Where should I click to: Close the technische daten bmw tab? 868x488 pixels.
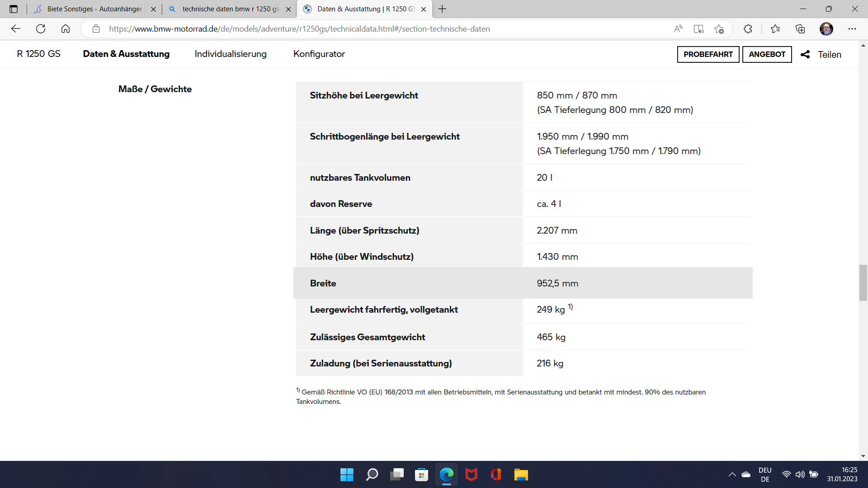coord(288,9)
